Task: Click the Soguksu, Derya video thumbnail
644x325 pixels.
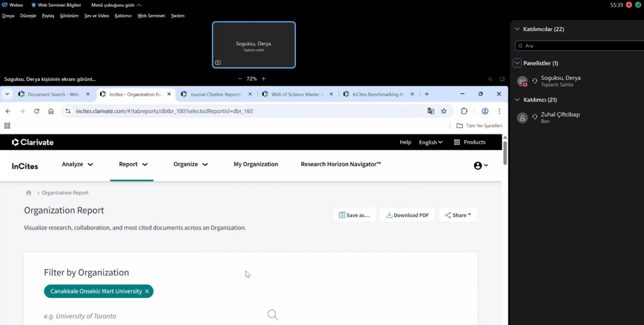Action: click(254, 45)
